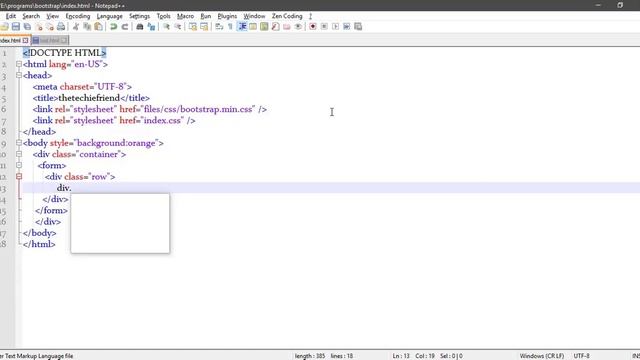Open Find with the binoculars icon
This screenshot has height=360, width=640.
point(140,27)
